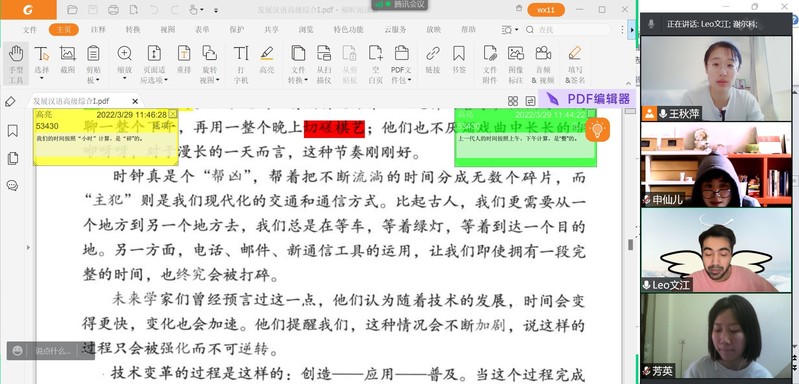
Task: Open the Rotate View (旋转视图) dropdown
Action: pos(209,80)
